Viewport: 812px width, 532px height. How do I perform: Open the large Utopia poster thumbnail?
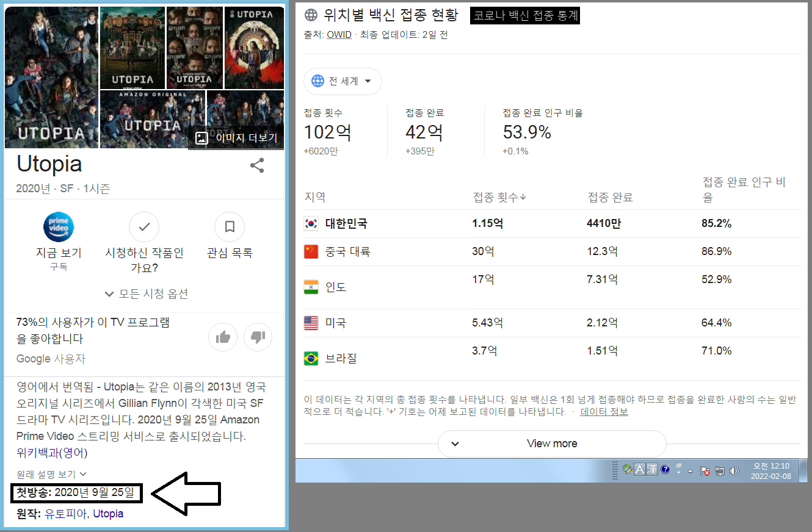click(52, 77)
